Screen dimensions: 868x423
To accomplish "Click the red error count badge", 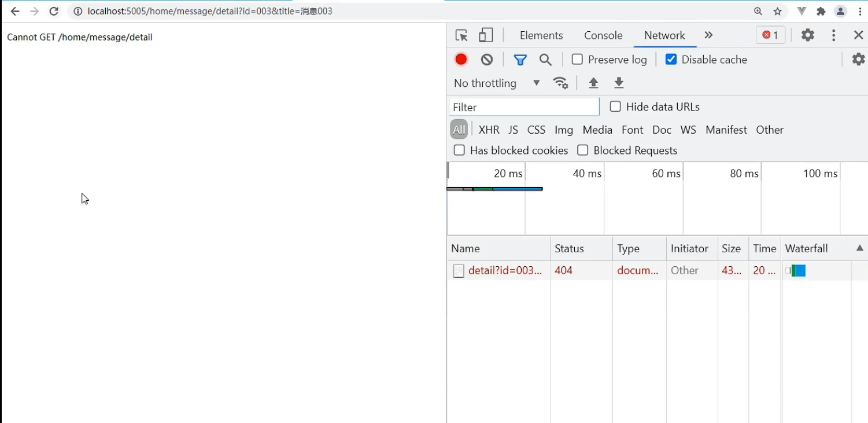I will pyautogui.click(x=770, y=35).
